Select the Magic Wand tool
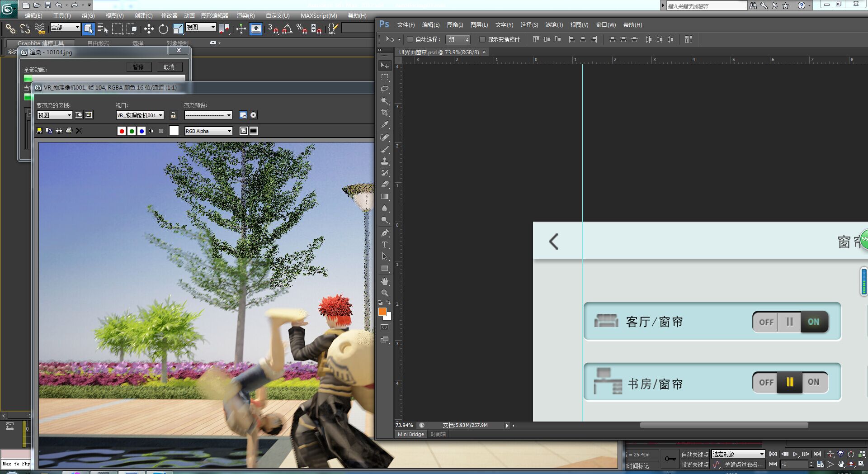 pos(385,101)
